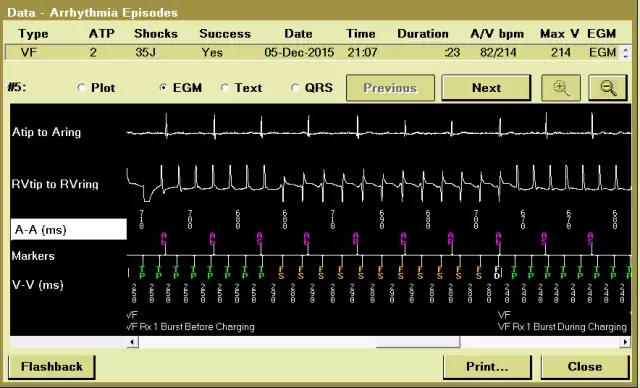Select the EGM radio button
The image size is (640, 388).
coord(163,88)
